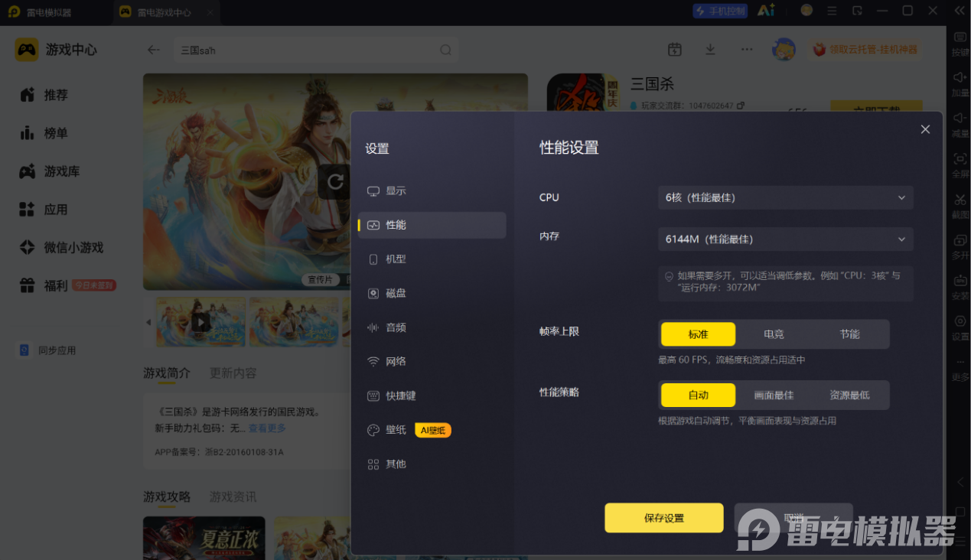Click 多开 multi-instance icon in right toolbar
The image size is (971, 560).
[x=960, y=246]
